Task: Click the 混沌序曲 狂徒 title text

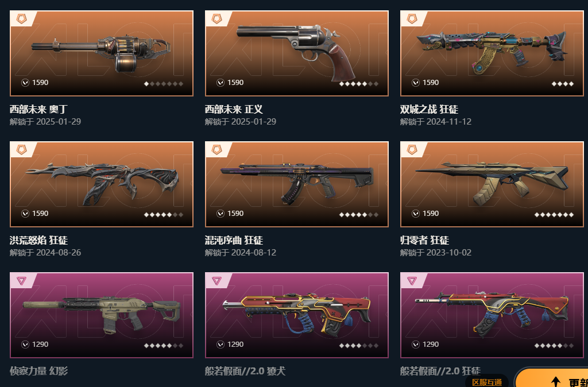Action: (234, 240)
